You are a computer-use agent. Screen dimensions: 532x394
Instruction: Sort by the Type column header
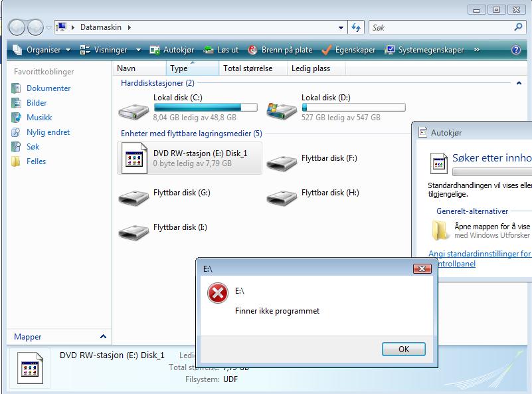(x=193, y=68)
